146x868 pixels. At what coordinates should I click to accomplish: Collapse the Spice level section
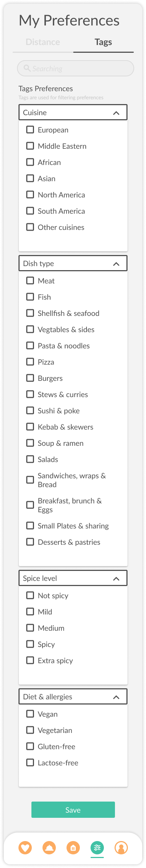[116, 579]
